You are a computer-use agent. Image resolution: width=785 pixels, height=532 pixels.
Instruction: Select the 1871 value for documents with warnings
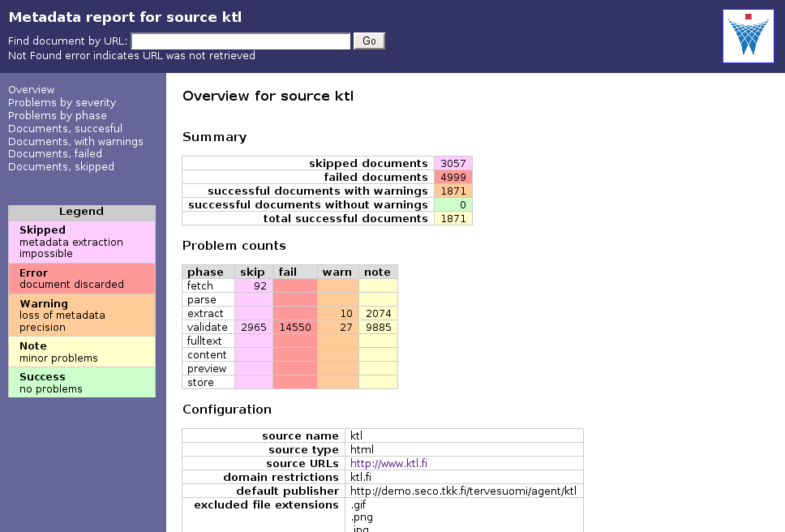point(453,191)
